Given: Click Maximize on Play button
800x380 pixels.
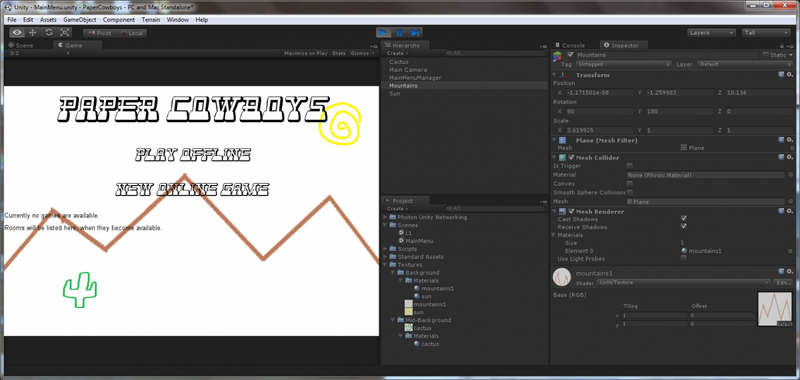Looking at the screenshot, I should [306, 53].
